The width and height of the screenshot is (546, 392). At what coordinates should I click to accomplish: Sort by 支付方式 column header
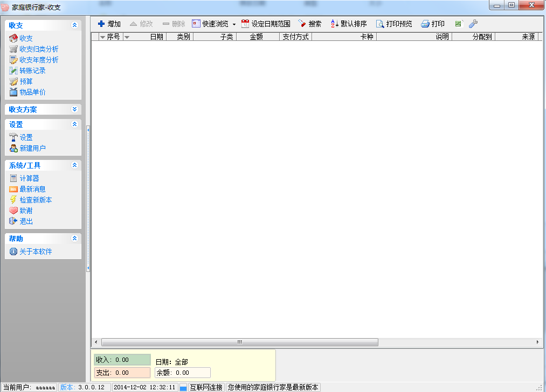coord(295,37)
